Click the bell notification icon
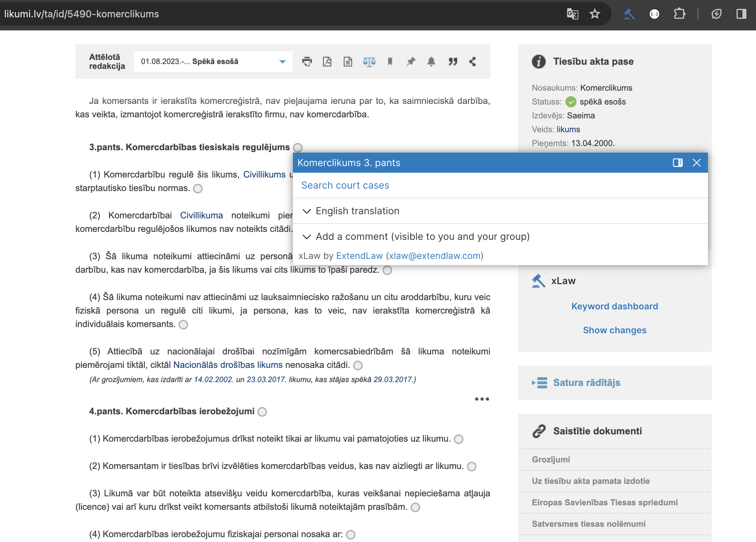The height and width of the screenshot is (542, 756). click(x=431, y=62)
